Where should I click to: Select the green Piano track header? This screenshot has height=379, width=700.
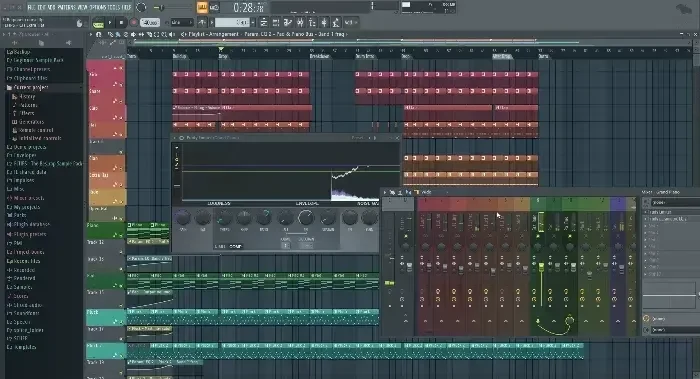click(105, 230)
